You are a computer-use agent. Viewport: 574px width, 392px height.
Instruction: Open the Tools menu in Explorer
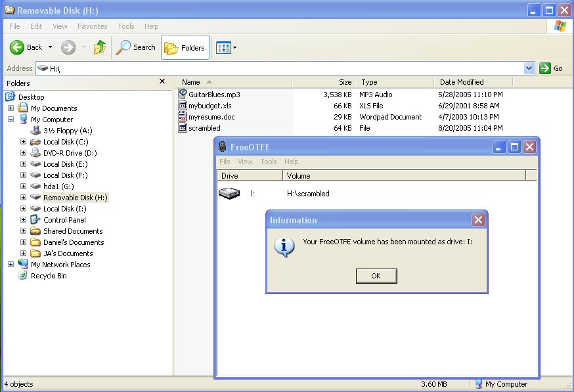[x=126, y=26]
